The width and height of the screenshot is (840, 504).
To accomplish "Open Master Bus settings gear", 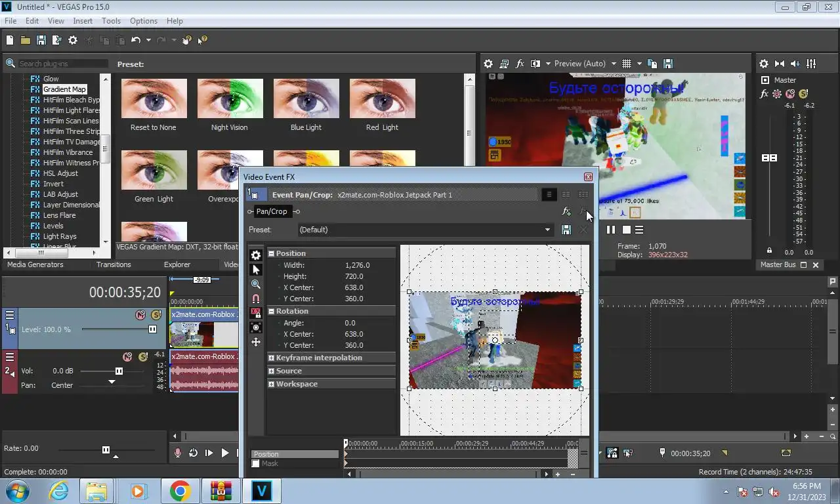I will pyautogui.click(x=764, y=64).
